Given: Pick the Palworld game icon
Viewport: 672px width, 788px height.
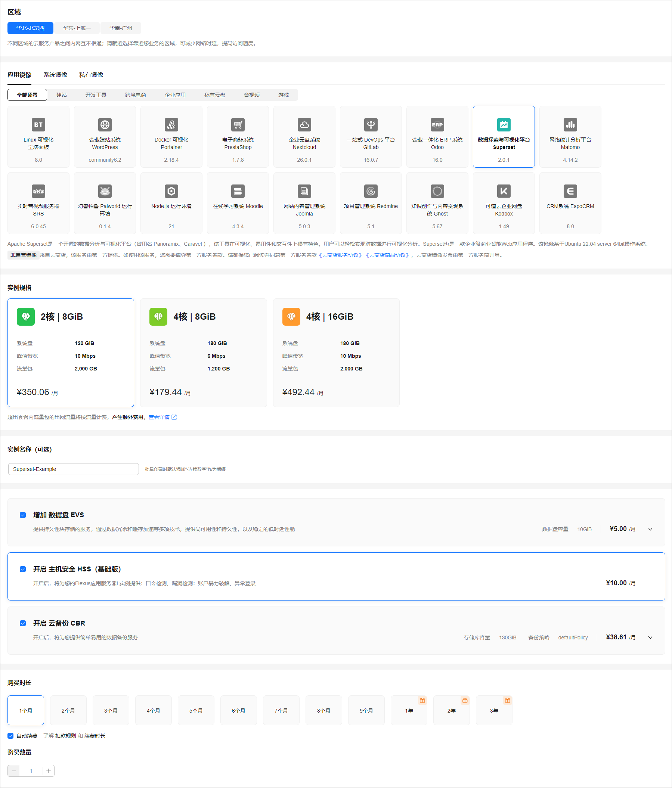Looking at the screenshot, I should (105, 191).
